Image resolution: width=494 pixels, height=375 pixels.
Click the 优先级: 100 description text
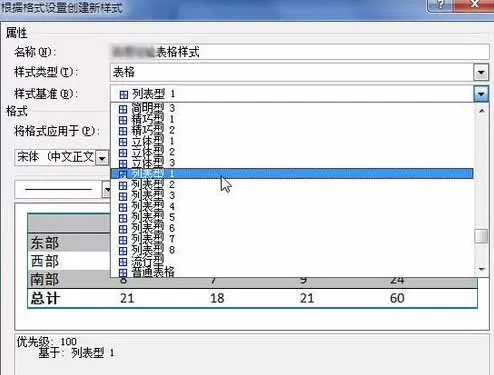[x=47, y=342]
